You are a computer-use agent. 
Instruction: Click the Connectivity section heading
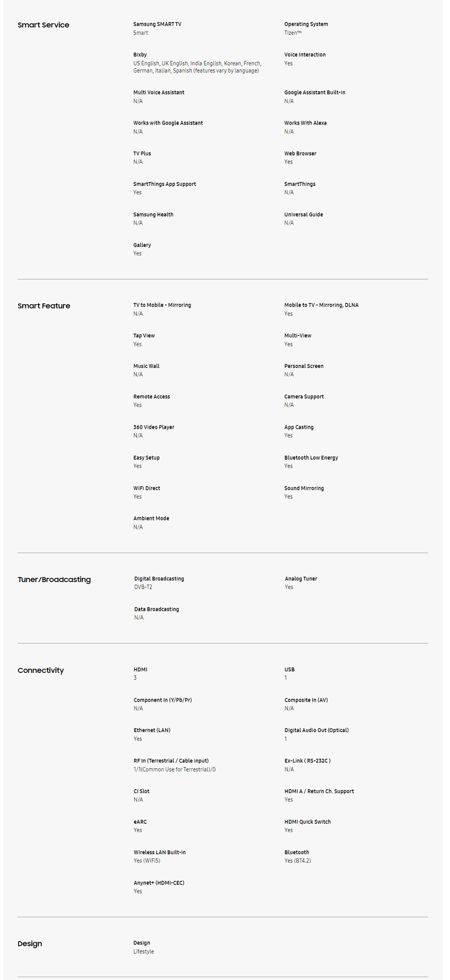[41, 670]
